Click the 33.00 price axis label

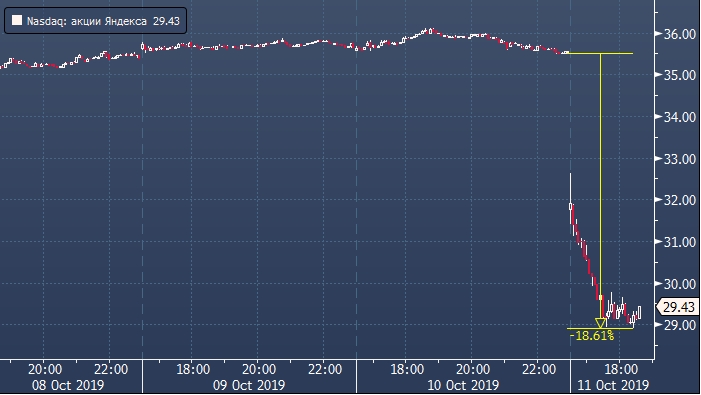[680, 159]
